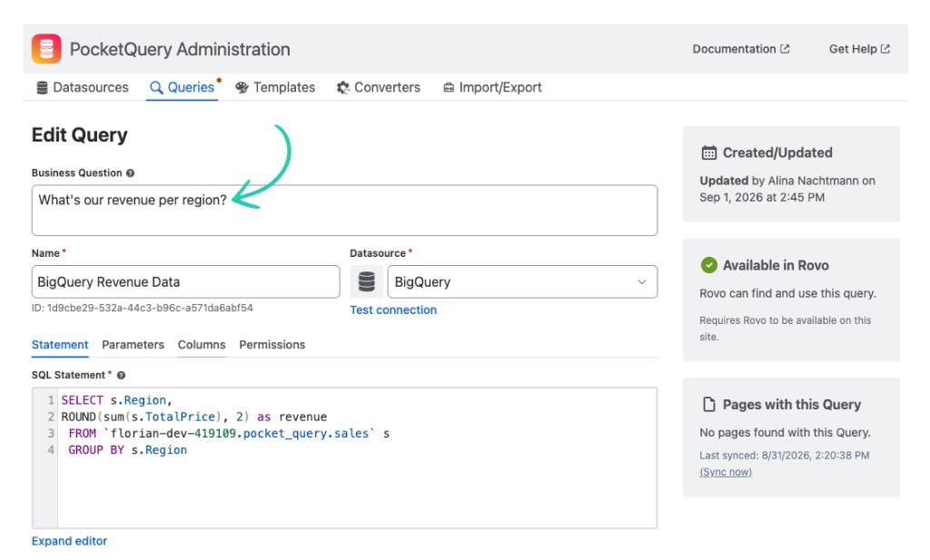The width and height of the screenshot is (930, 560).
Task: Switch to the Datasources tab
Action: [83, 87]
